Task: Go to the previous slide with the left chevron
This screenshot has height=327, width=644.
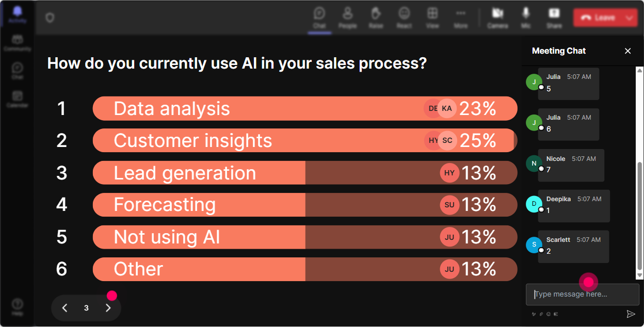Action: pos(65,308)
